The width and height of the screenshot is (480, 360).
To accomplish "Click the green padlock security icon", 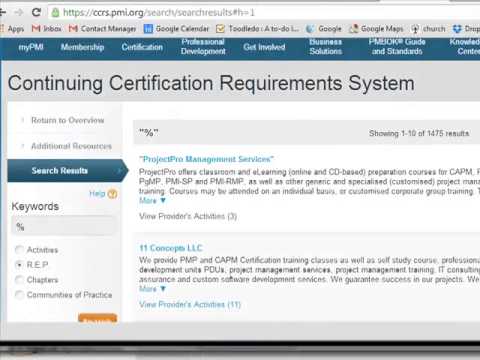I will point(55,13).
